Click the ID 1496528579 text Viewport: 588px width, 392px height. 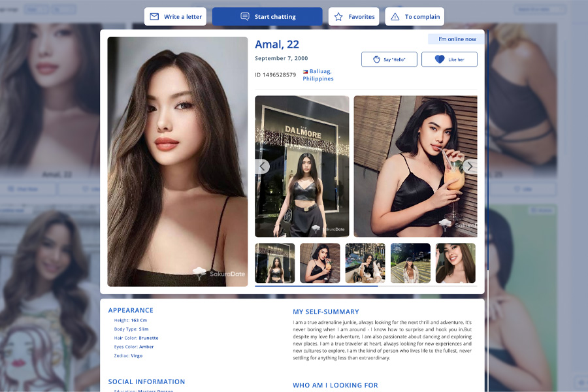[x=275, y=74]
